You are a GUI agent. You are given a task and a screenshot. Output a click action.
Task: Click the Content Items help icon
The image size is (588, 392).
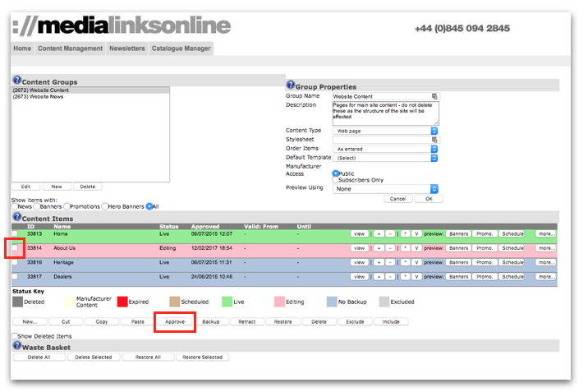coord(16,218)
